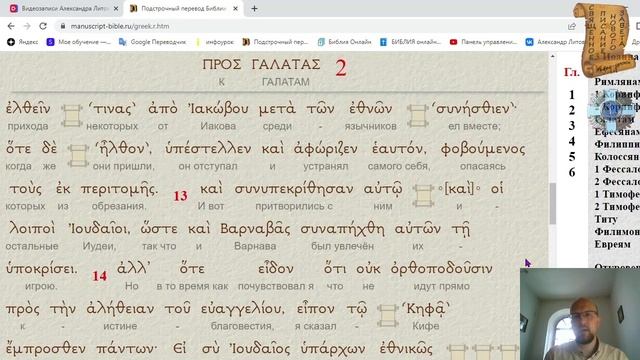Select the Подстрочный перевод Библии tab
Image resolution: width=640 pixels, height=360 pixels.
(184, 8)
